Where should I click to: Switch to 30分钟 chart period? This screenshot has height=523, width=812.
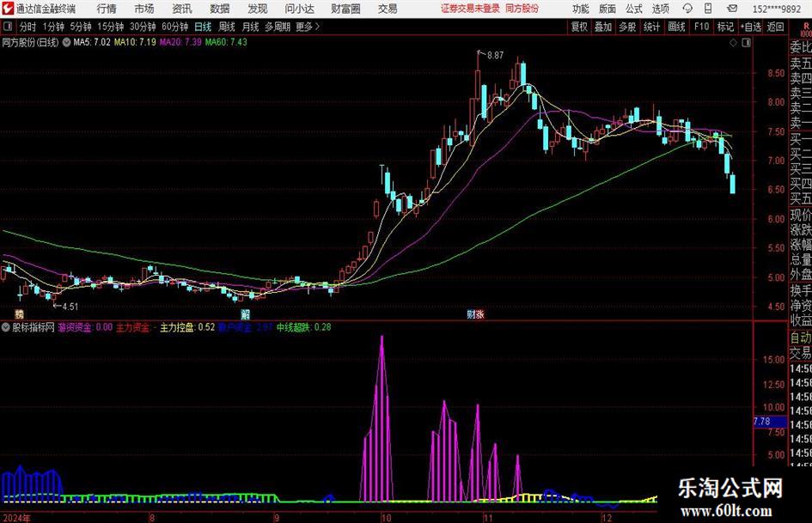[143, 27]
